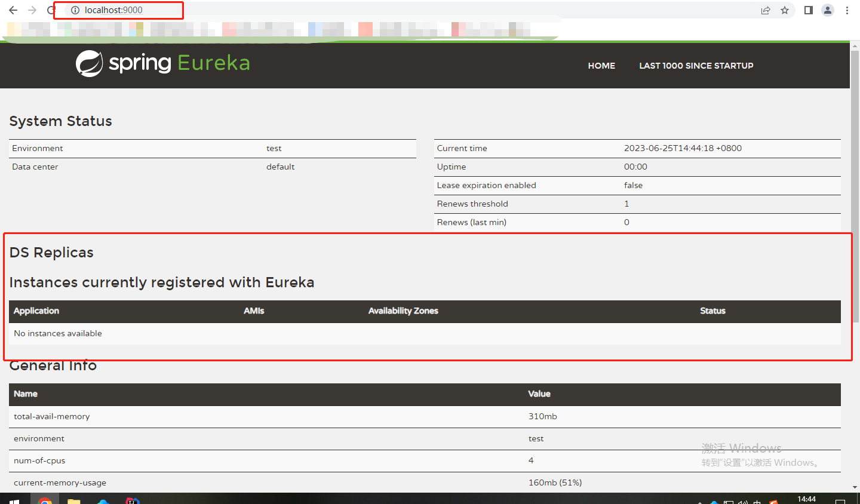
Task: Select the Environment value 'test' in System Status
Action: point(274,148)
